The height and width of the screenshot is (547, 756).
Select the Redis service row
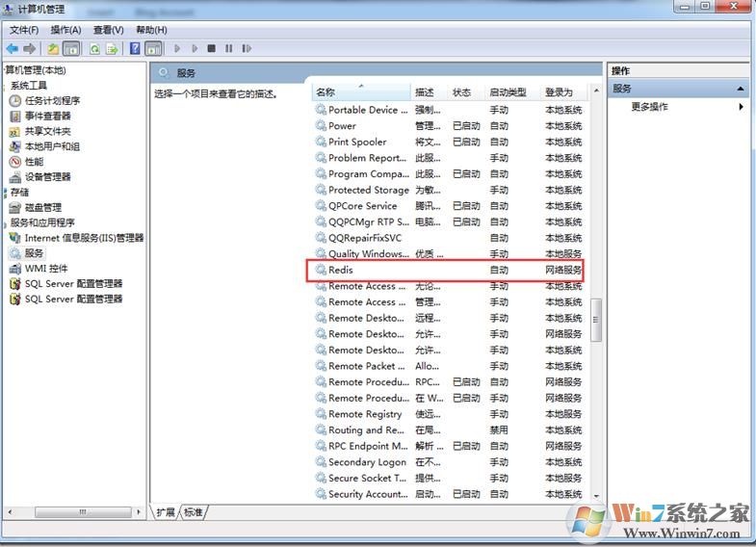coord(449,270)
